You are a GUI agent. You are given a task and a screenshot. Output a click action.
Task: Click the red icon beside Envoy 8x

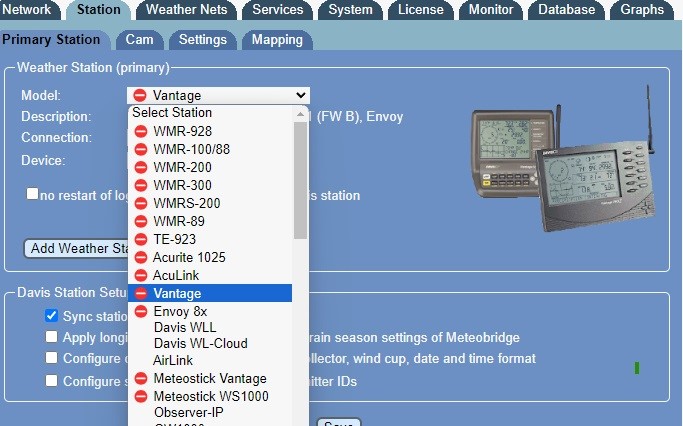coord(141,311)
